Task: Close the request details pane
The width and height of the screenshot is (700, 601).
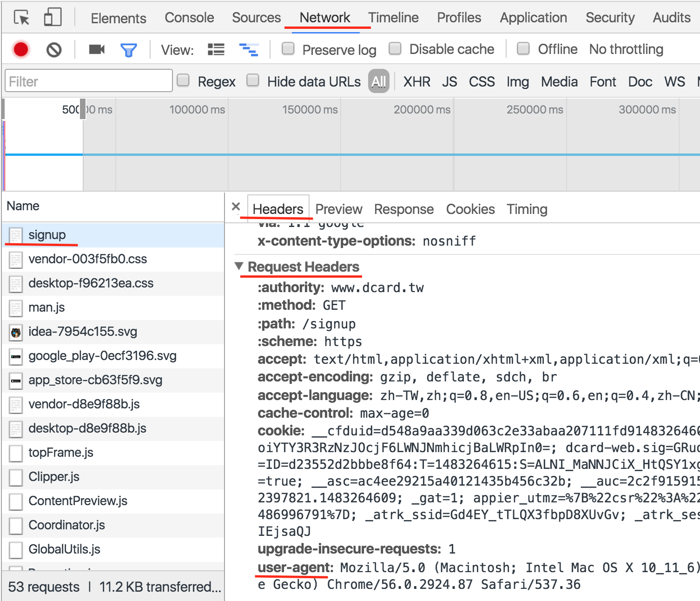Action: [x=236, y=207]
